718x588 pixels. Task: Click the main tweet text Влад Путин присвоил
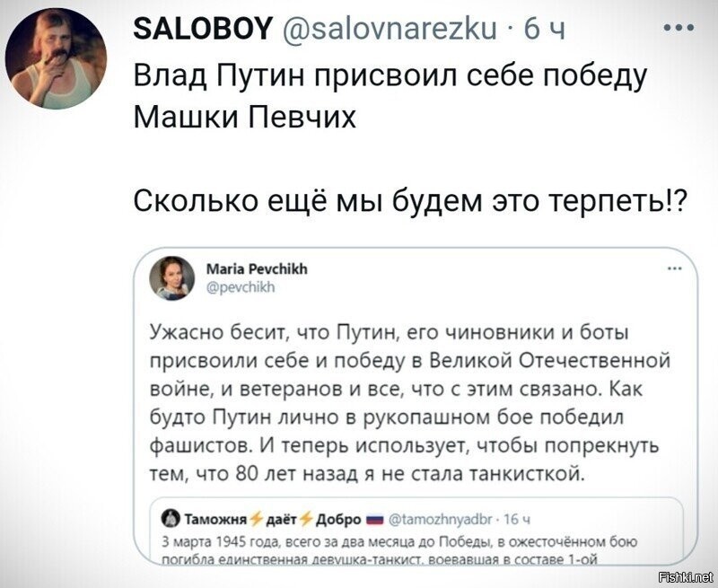[x=390, y=96]
